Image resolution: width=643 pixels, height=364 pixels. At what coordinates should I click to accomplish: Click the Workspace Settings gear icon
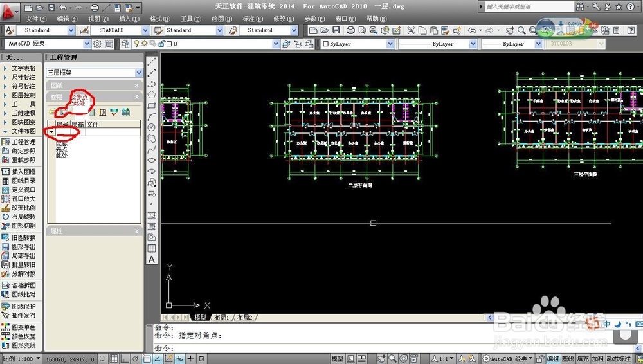click(x=97, y=44)
